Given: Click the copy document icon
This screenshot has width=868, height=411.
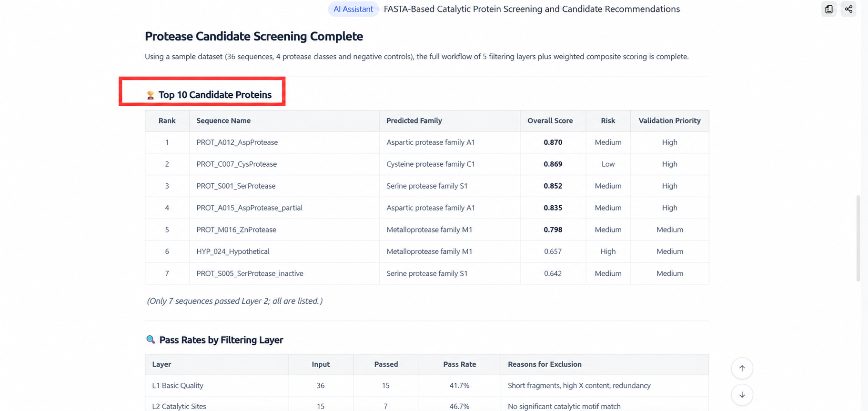Looking at the screenshot, I should [829, 9].
